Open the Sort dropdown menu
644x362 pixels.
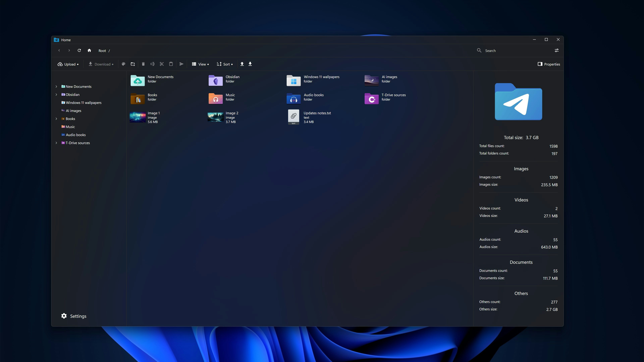pos(225,64)
